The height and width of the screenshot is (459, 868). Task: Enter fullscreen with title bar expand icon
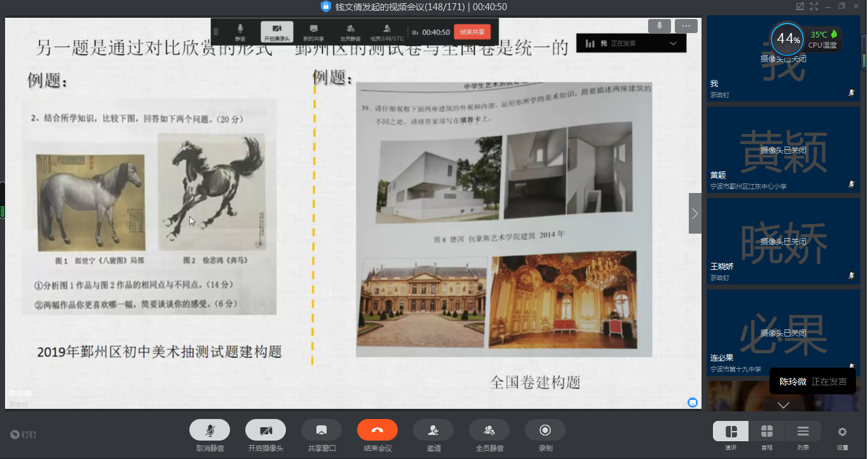tap(815, 6)
